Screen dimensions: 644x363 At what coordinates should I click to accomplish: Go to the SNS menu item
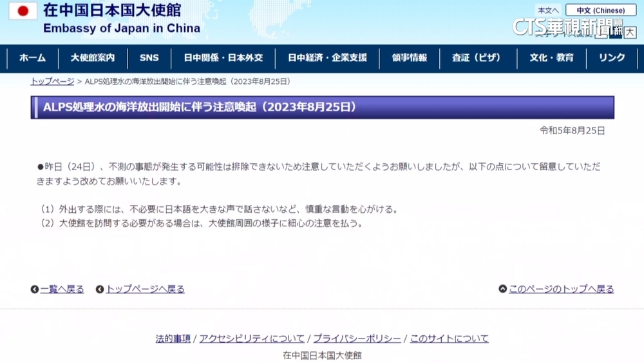149,58
